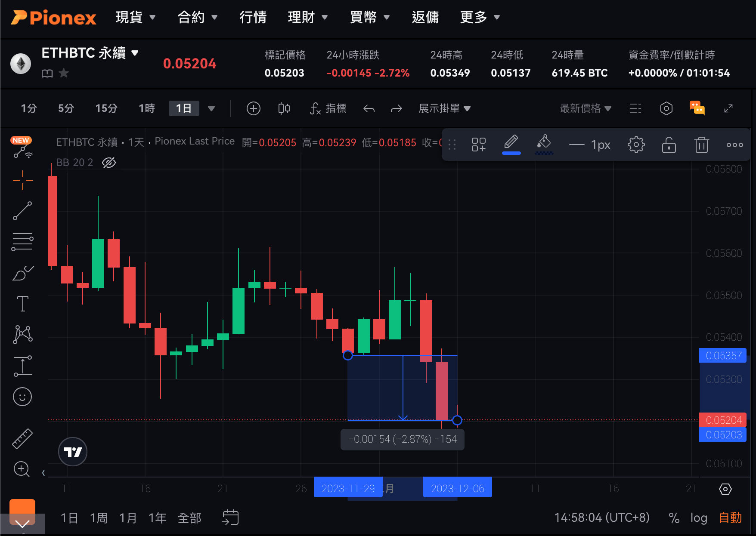
Task: Switch to 15分 timeframe
Action: (x=106, y=108)
